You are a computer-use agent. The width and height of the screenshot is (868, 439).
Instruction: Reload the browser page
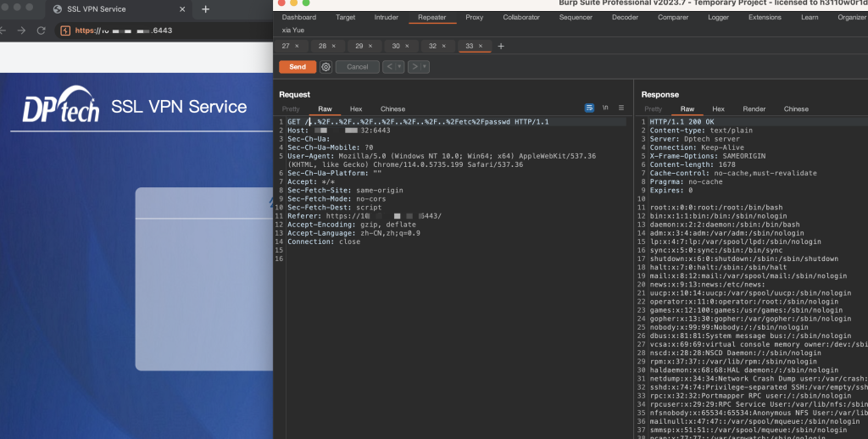(41, 31)
